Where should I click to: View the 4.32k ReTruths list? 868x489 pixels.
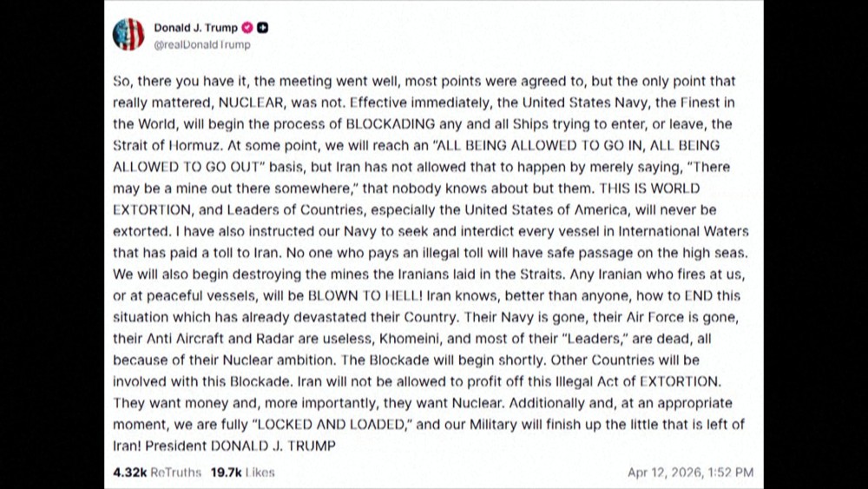click(x=157, y=472)
